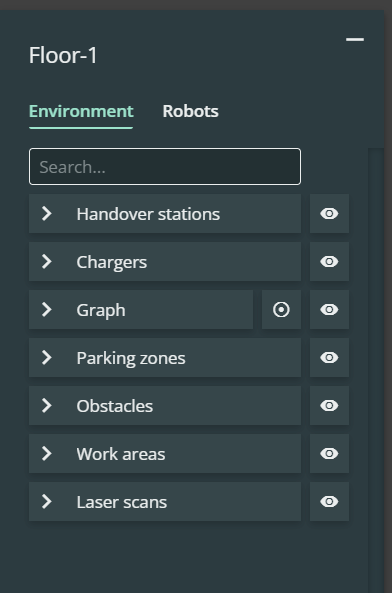Screen dimensions: 392x593
Task: Select the Environment tab
Action: tap(81, 111)
